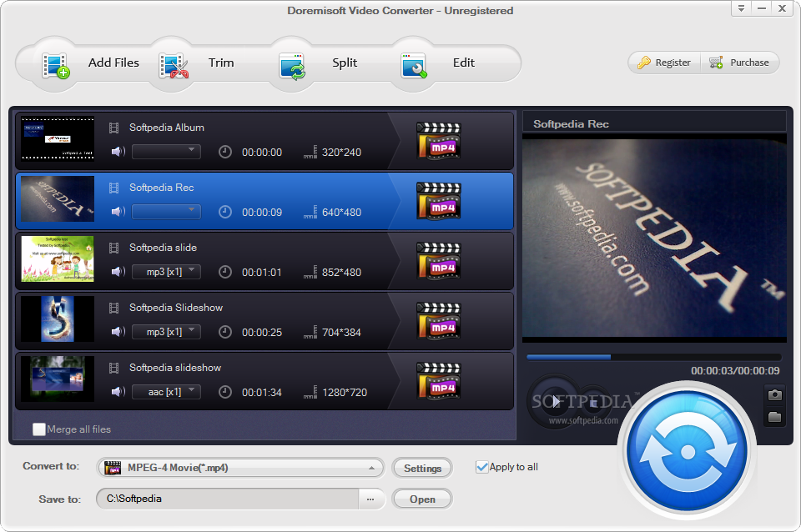Viewport: 801px width, 532px height.
Task: Click Open output folder button
Action: click(x=422, y=499)
